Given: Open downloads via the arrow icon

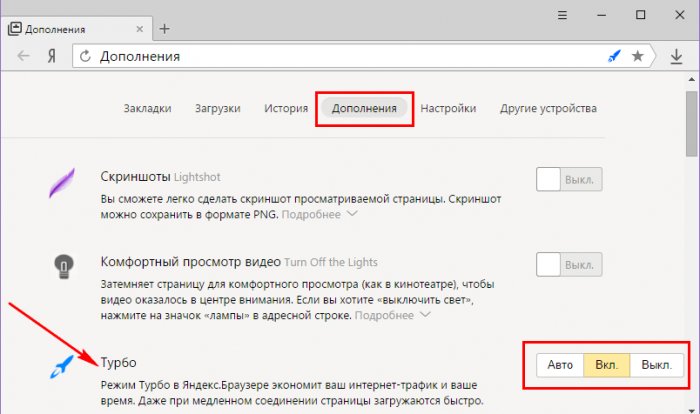Looking at the screenshot, I should click(x=676, y=56).
